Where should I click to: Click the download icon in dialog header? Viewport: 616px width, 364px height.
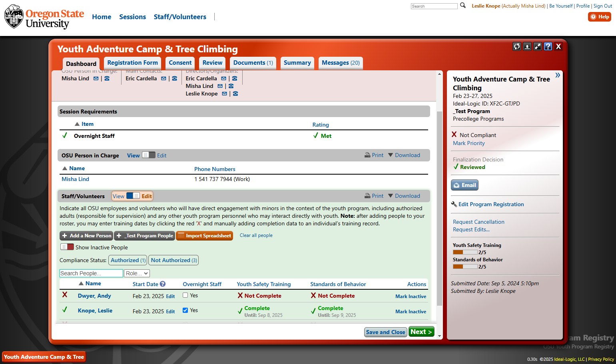(x=527, y=46)
